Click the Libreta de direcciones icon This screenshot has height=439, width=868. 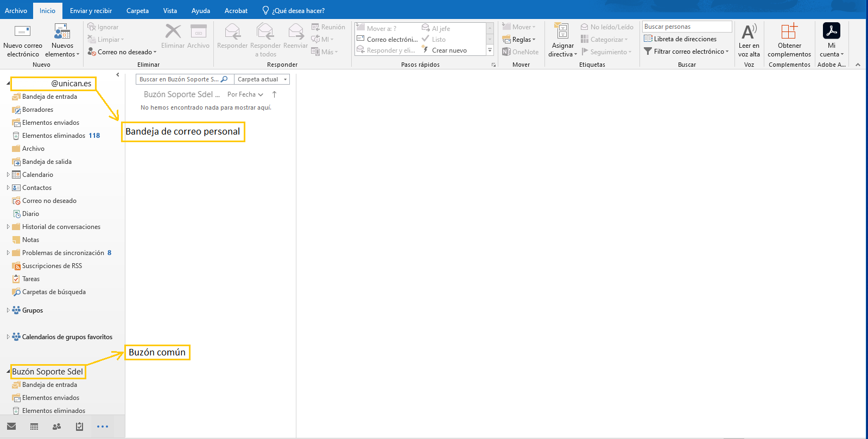(648, 39)
